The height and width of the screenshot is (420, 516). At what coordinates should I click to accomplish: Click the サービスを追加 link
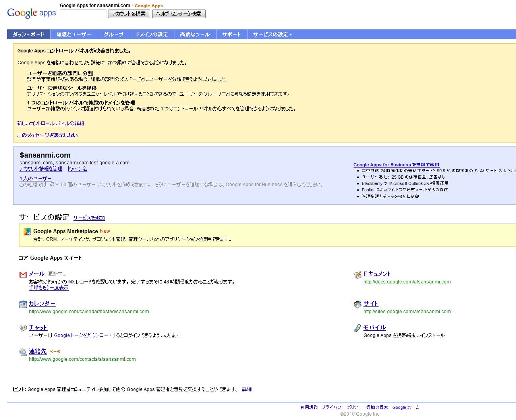(89, 218)
